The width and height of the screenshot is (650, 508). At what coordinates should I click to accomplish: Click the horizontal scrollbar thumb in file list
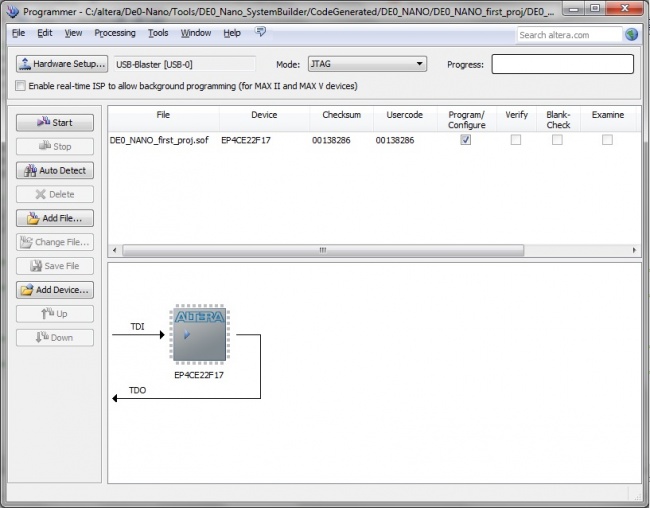[323, 250]
